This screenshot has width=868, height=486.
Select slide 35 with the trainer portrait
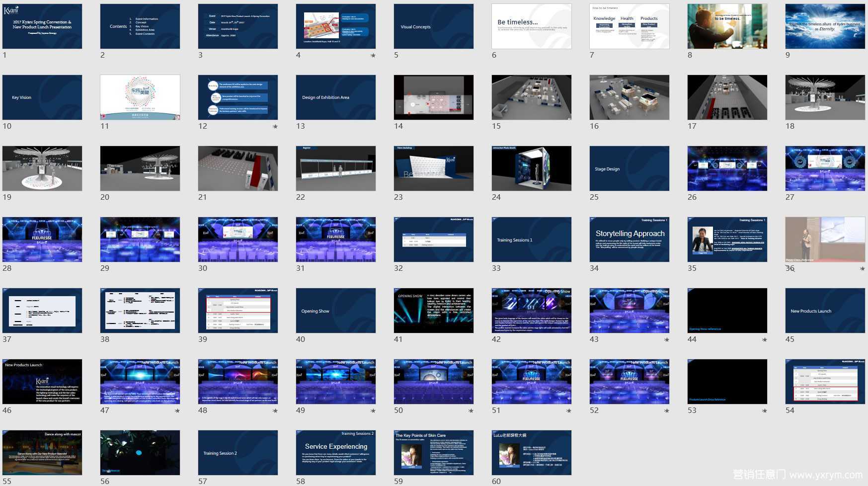(727, 240)
